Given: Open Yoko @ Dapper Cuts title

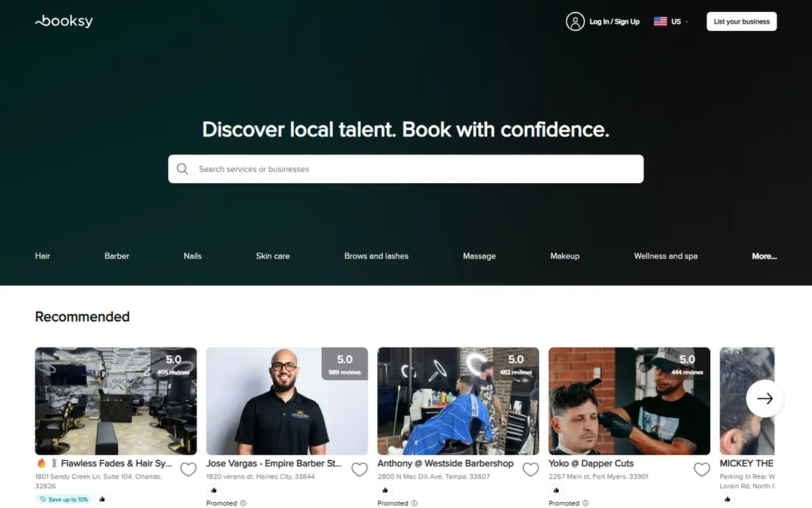Looking at the screenshot, I should (591, 464).
